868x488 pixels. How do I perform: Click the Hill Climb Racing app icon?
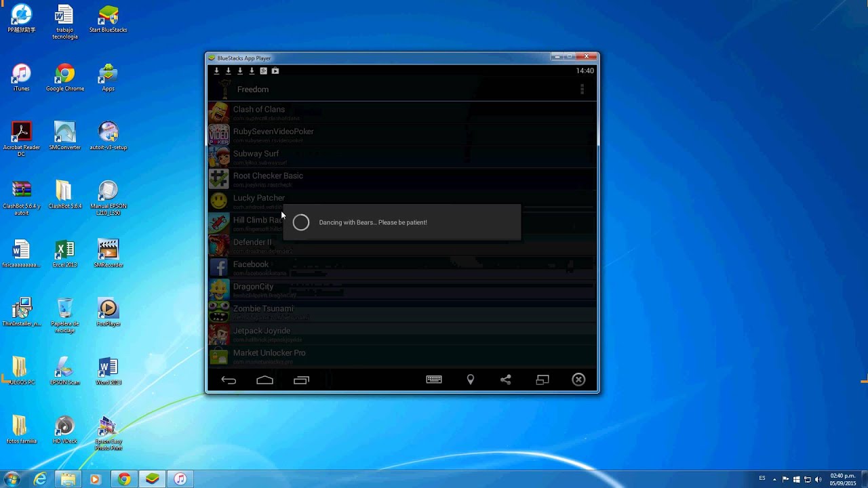(x=219, y=224)
